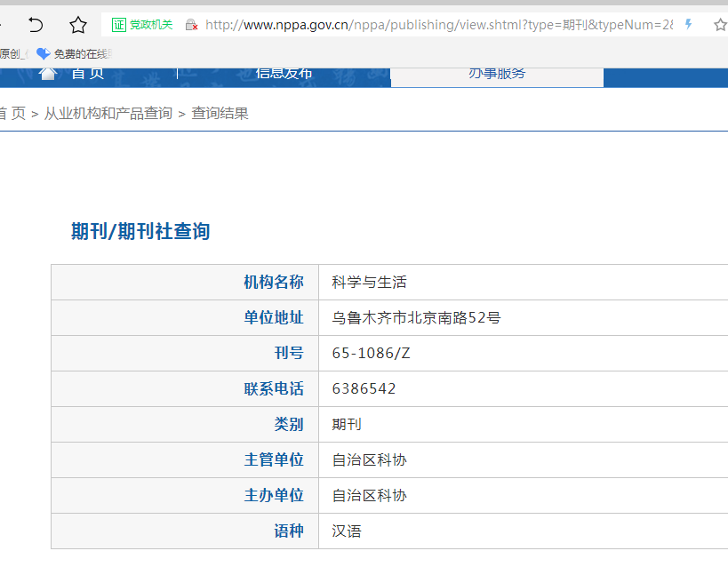Open the 信息发布 navigation menu item
The image size is (728, 567).
click(284, 74)
